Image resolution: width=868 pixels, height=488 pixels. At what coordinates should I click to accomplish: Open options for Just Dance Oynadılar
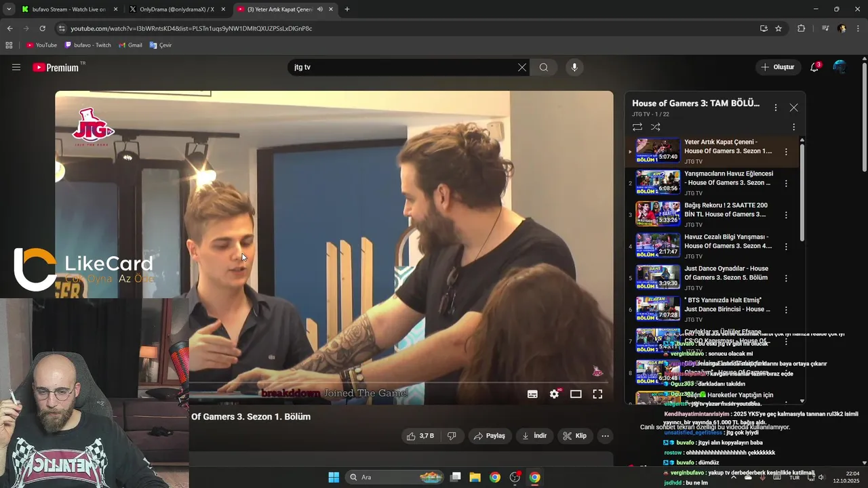pos(786,279)
